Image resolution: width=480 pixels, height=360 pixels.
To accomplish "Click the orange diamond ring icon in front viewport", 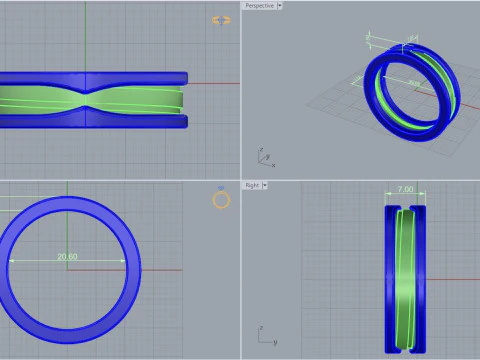I will (x=221, y=198).
